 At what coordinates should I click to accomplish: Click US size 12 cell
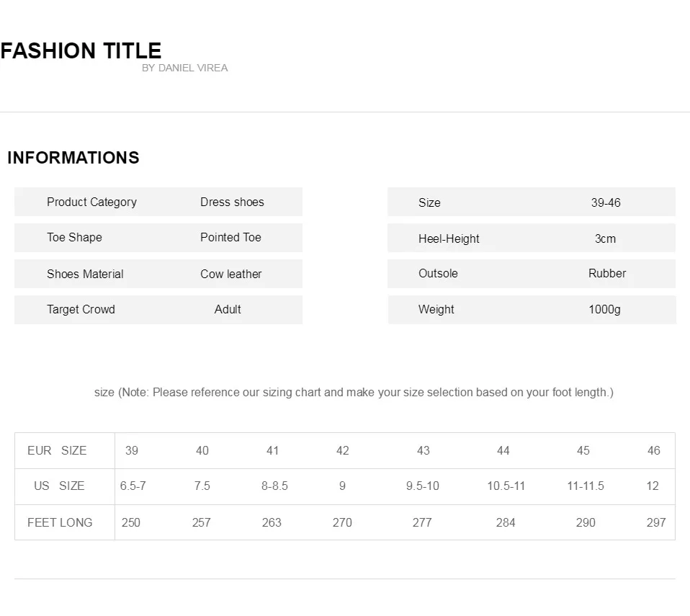[652, 486]
